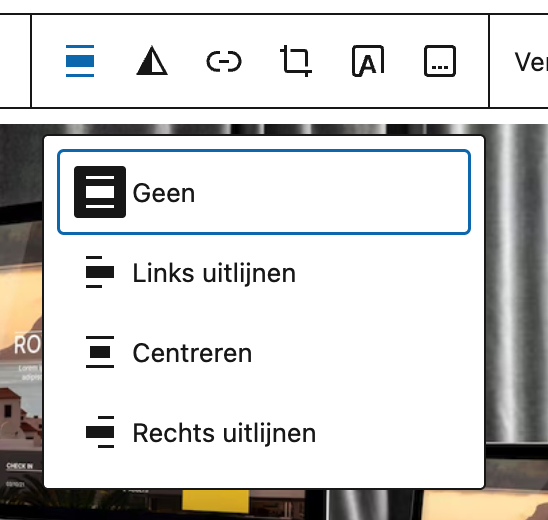Click the align center icon
Image resolution: width=548 pixels, height=520 pixels.
click(100, 352)
